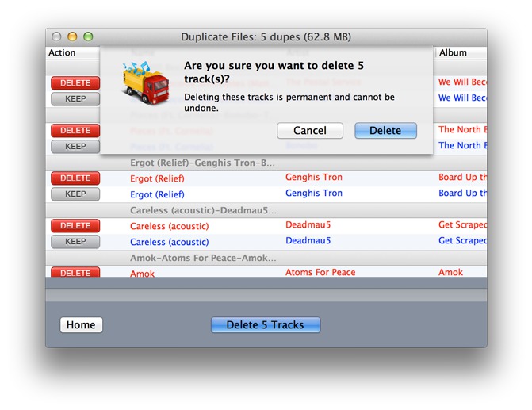Toggle DELETE for red The North row
532x410 pixels.
click(75, 130)
